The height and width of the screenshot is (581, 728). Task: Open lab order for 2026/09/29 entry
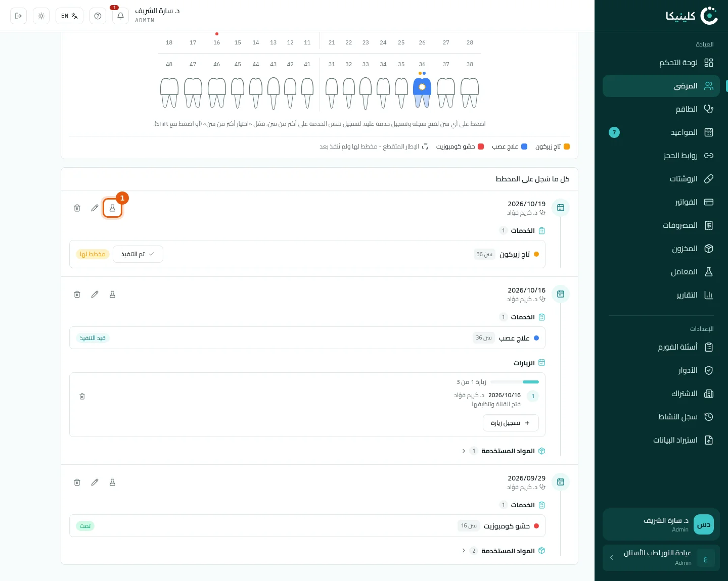(112, 482)
